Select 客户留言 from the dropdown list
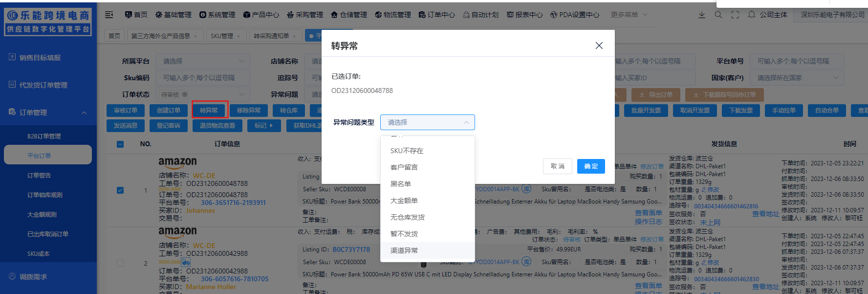Viewport: 868px width, 294px height. pyautogui.click(x=427, y=167)
